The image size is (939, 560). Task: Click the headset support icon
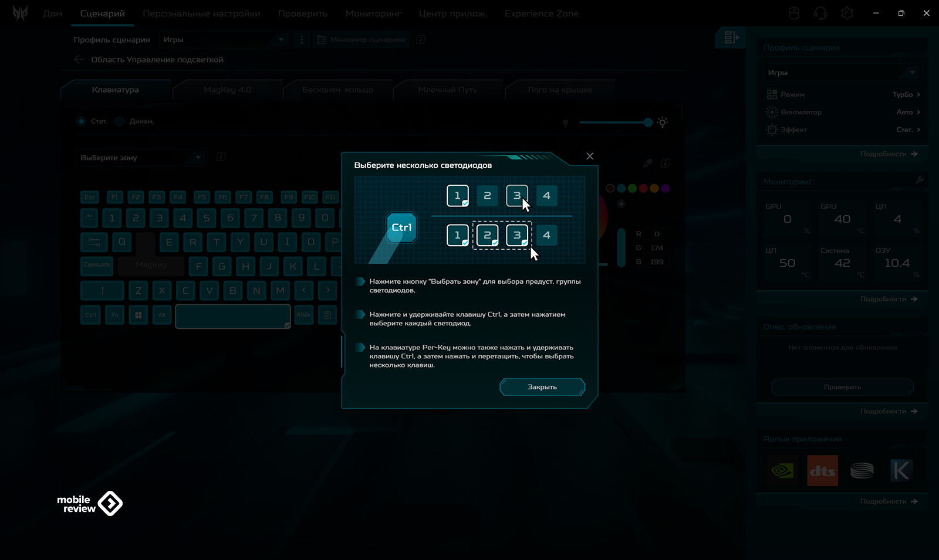coord(820,13)
